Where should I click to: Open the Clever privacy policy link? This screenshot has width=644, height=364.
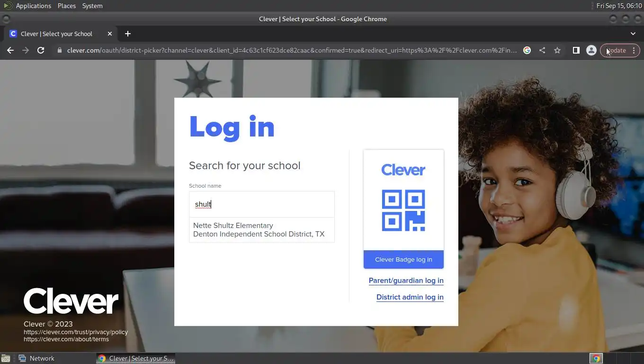click(76, 332)
